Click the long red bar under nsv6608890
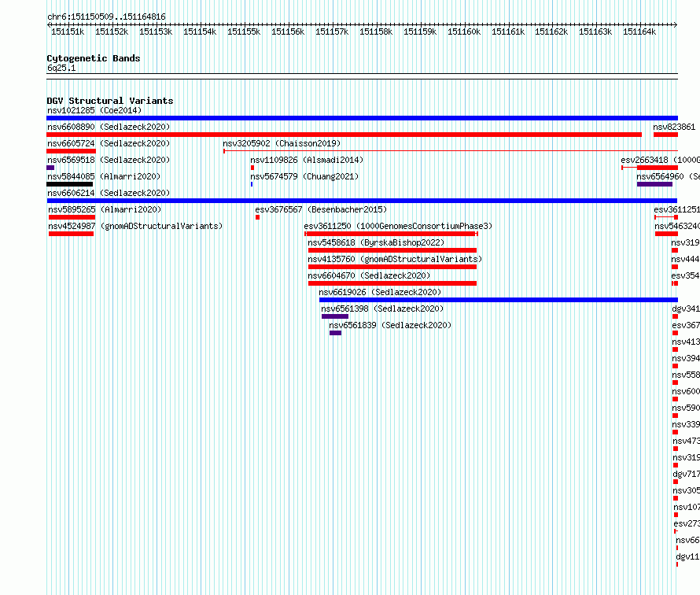 coord(344,135)
